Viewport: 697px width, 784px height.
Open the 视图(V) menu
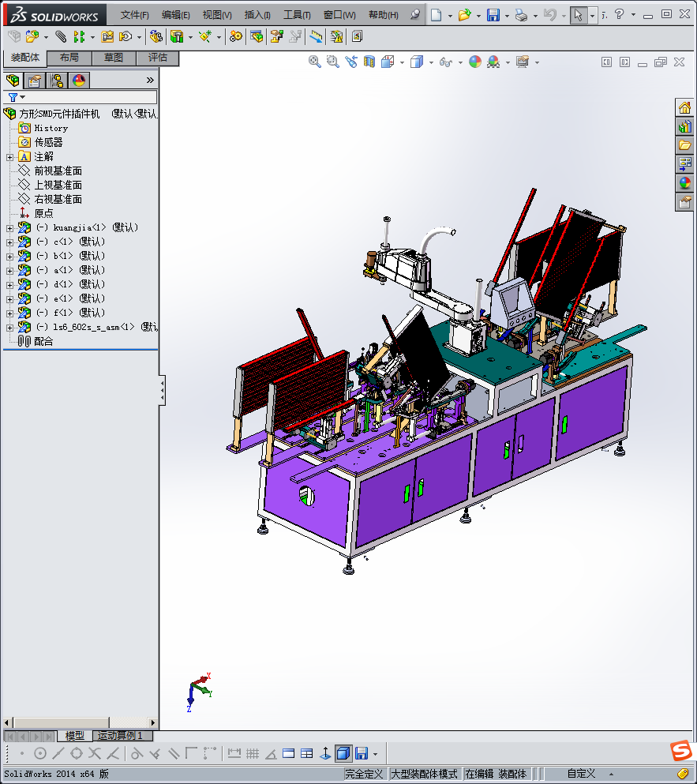(217, 15)
